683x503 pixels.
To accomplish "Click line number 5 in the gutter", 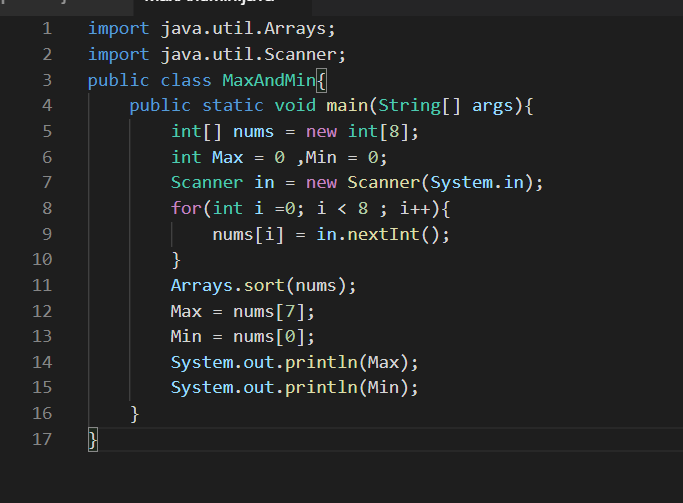I will (47, 132).
